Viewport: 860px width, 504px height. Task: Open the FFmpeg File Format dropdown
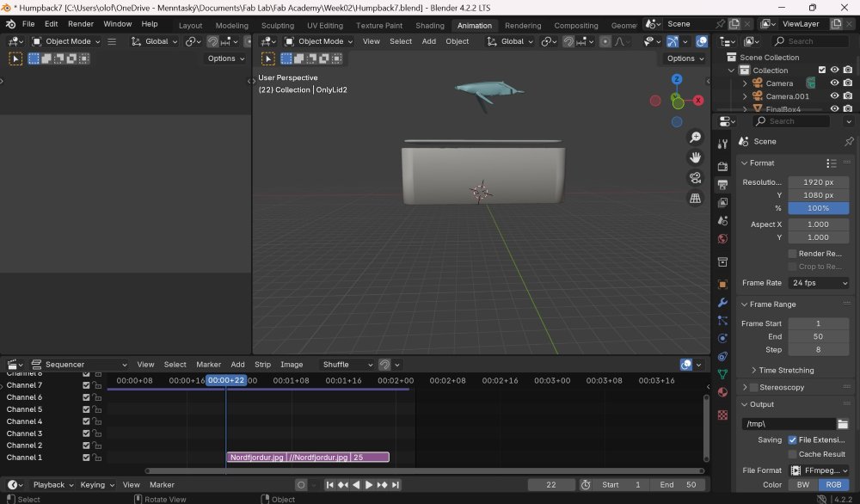click(x=819, y=470)
